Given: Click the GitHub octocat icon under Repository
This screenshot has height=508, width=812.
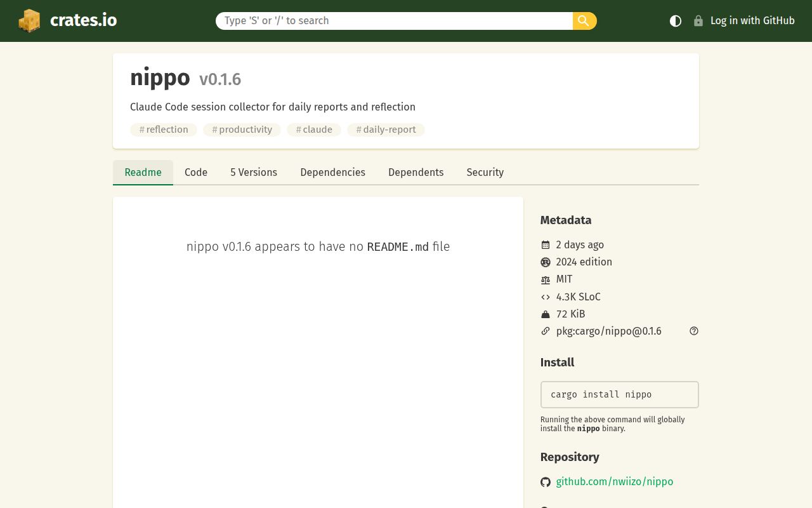Looking at the screenshot, I should [x=546, y=482].
